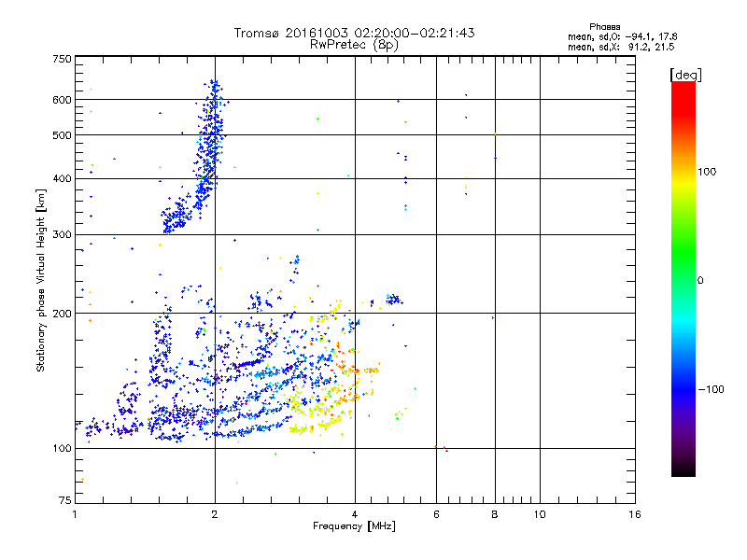Click the 'Frequency [MHz]' axis label
Screen dimensions: 747x560
tap(354, 526)
